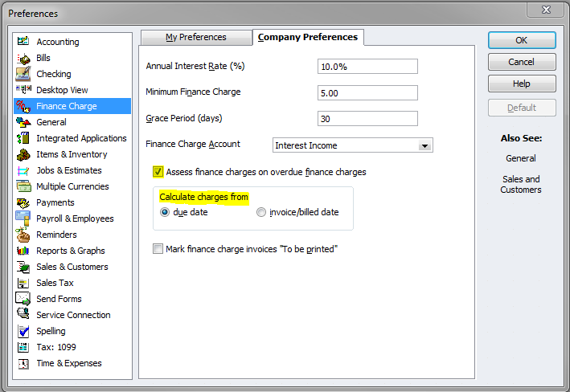Click the Payments category icon
The height and width of the screenshot is (392, 570).
coord(23,202)
